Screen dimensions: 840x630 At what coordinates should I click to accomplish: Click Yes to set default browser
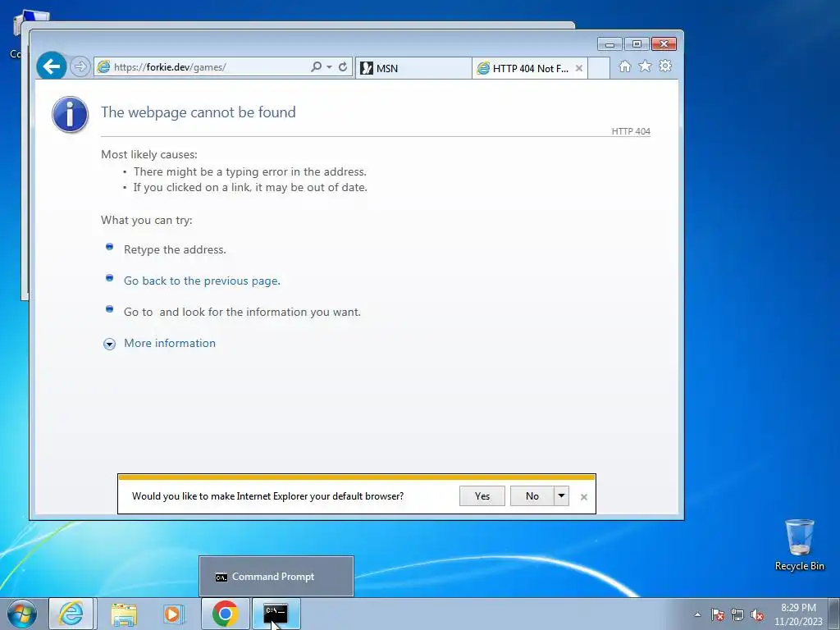pyautogui.click(x=482, y=496)
